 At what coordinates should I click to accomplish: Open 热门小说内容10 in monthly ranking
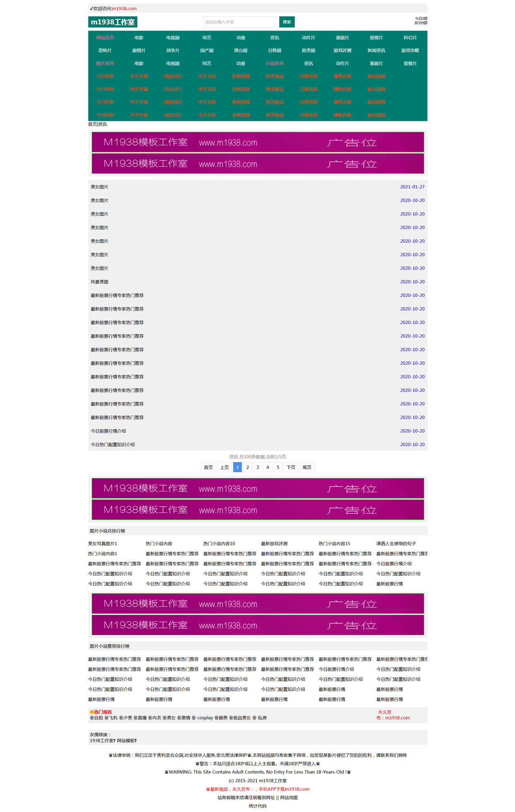[x=219, y=544]
